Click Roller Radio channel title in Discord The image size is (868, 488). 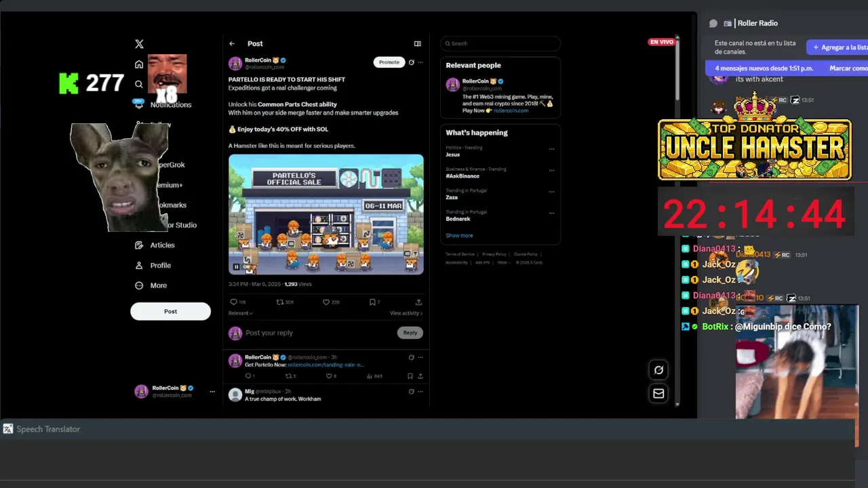click(757, 23)
